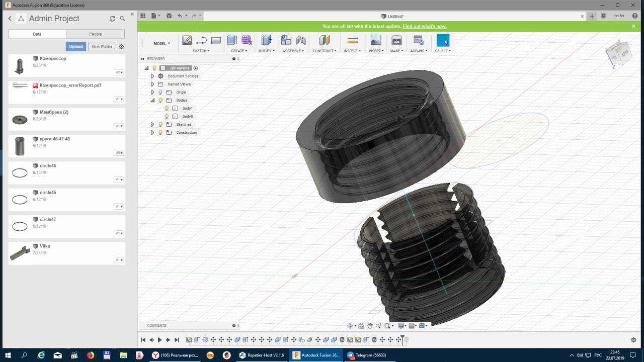Open the SKETCH menu

(201, 51)
